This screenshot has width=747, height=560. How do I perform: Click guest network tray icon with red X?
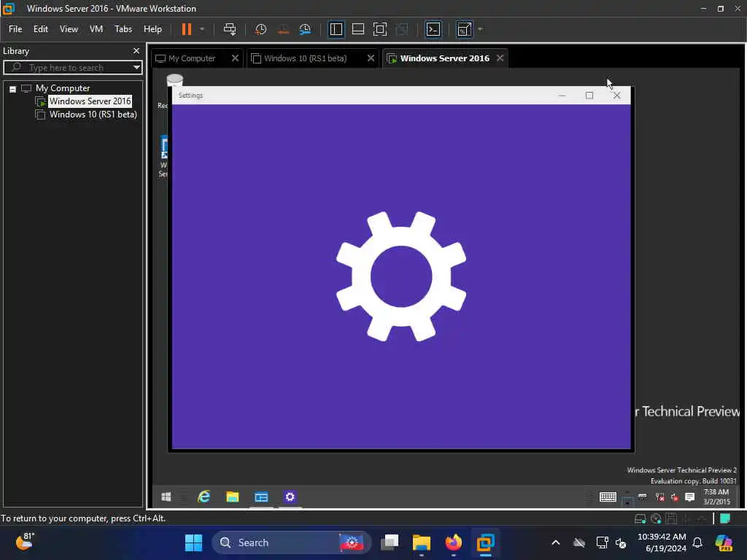pos(659,497)
